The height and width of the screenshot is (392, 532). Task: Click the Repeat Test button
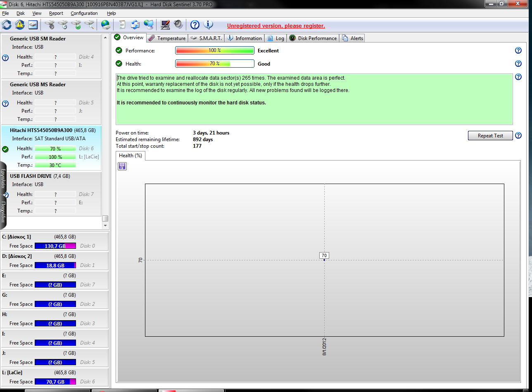pyautogui.click(x=490, y=136)
